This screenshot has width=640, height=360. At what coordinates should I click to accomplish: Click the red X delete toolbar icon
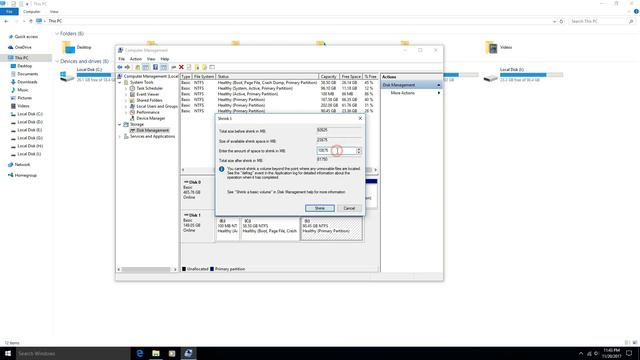[181, 67]
